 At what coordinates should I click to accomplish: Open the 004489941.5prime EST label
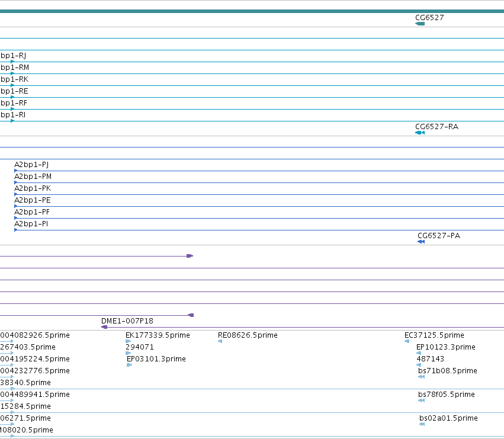(x=35, y=395)
